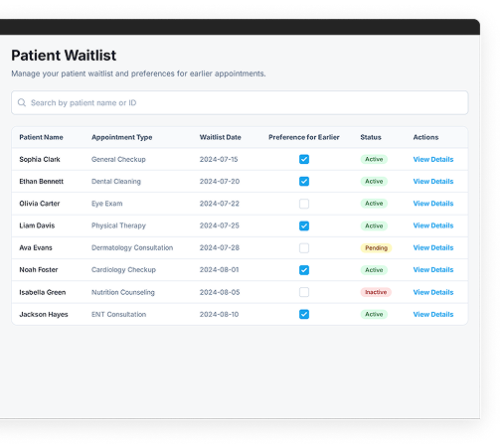Focus the patient name or ID search field
The image size is (504, 447).
coord(240,102)
